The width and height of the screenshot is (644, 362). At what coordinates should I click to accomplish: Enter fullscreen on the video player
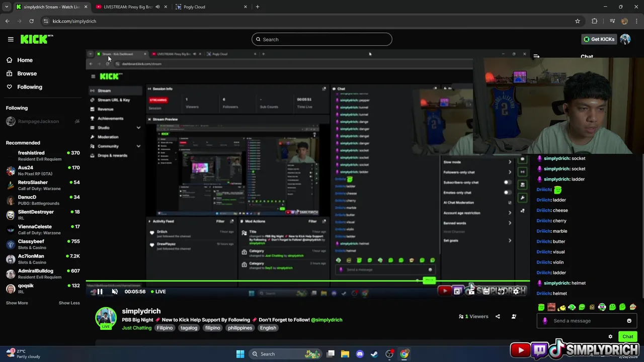click(x=501, y=292)
